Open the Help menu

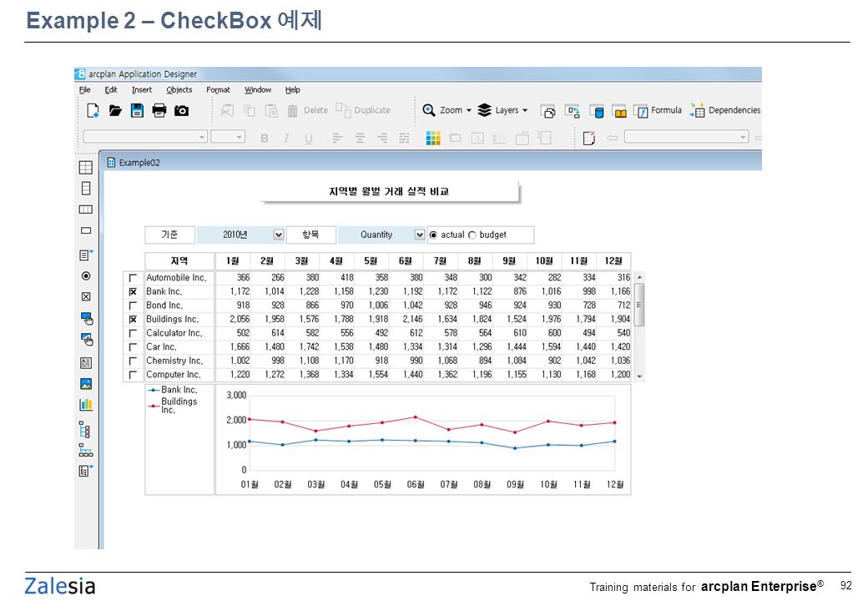tap(293, 89)
